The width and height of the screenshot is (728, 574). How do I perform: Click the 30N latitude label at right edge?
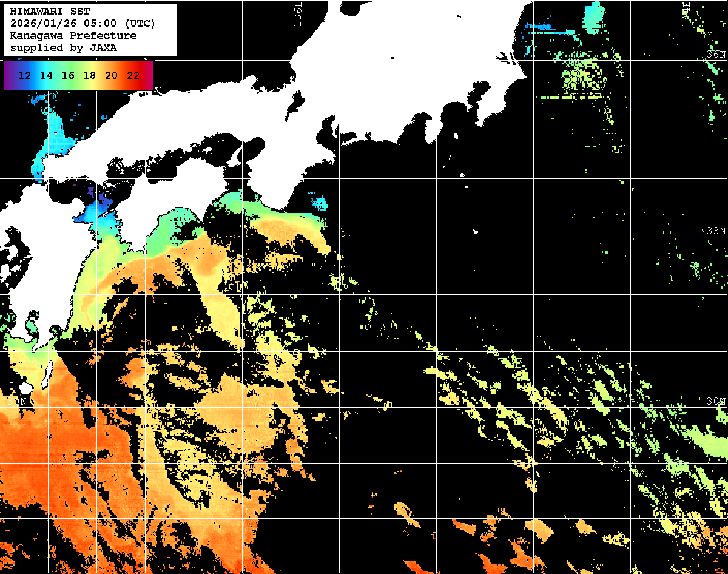pyautogui.click(x=716, y=402)
